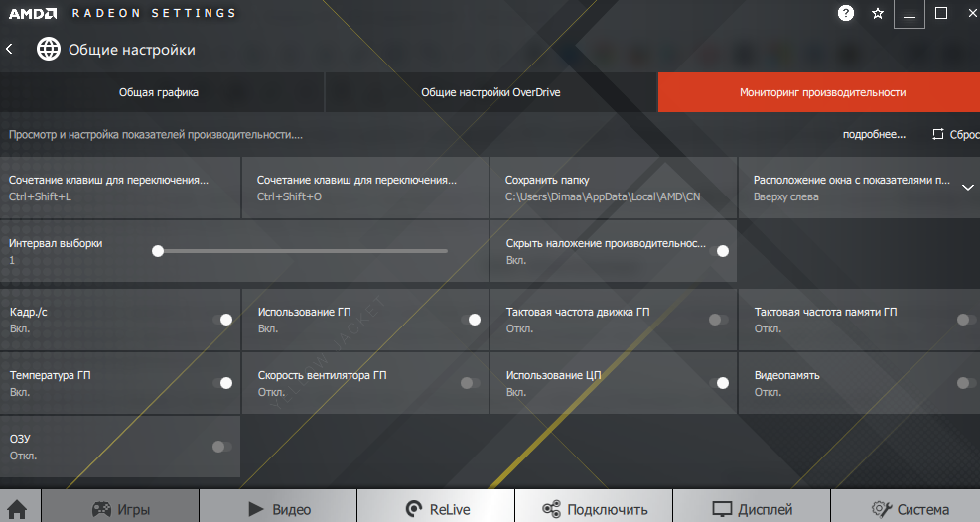Go back using the left arrow
The image size is (980, 522).
pyautogui.click(x=10, y=49)
